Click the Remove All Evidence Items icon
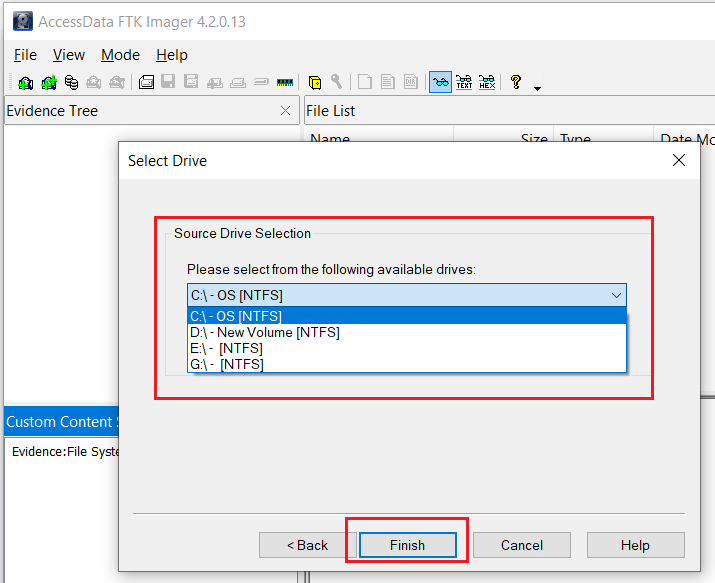The height and width of the screenshot is (583, 715). coord(117,83)
